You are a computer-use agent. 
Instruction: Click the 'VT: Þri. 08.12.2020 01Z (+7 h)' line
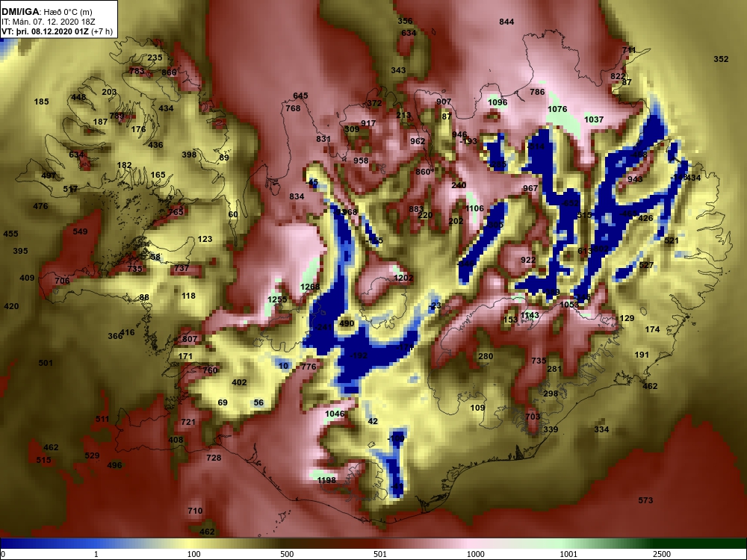click(58, 31)
